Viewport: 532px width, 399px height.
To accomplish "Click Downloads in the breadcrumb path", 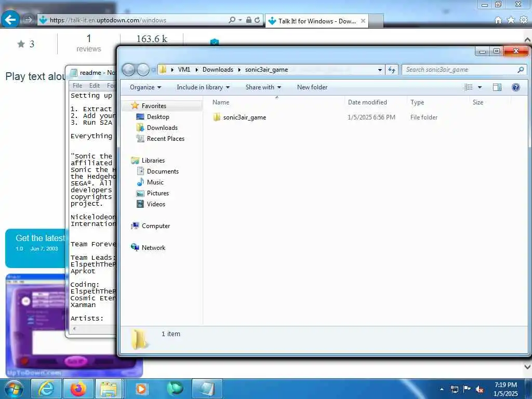I will pyautogui.click(x=218, y=70).
